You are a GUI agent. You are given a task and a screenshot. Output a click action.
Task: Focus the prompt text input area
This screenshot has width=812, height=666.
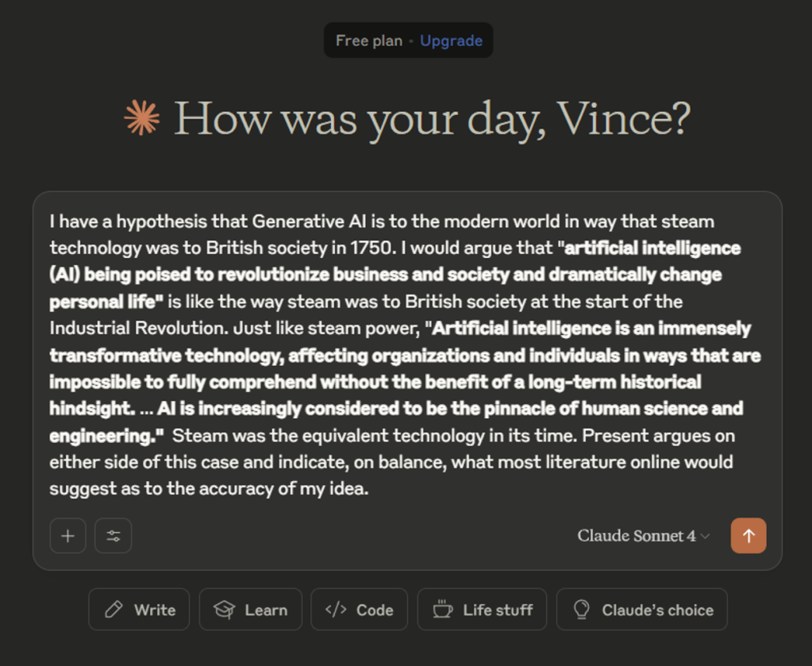click(406, 355)
